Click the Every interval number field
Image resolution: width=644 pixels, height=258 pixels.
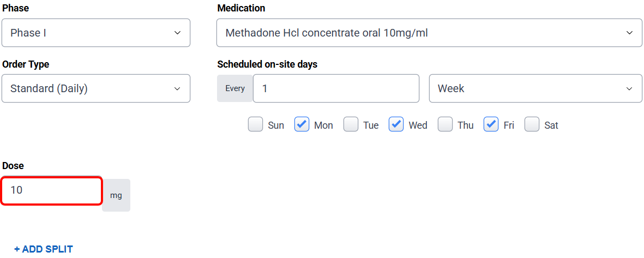[336, 88]
